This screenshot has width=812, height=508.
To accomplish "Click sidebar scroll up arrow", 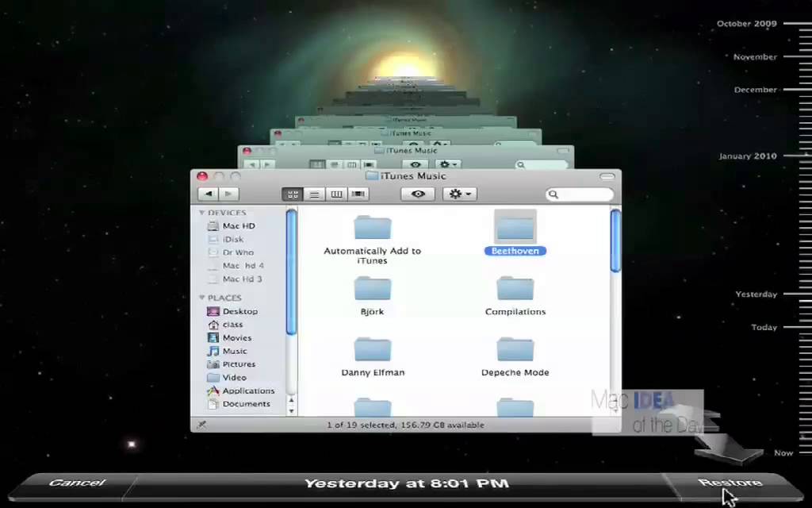I will tap(291, 400).
